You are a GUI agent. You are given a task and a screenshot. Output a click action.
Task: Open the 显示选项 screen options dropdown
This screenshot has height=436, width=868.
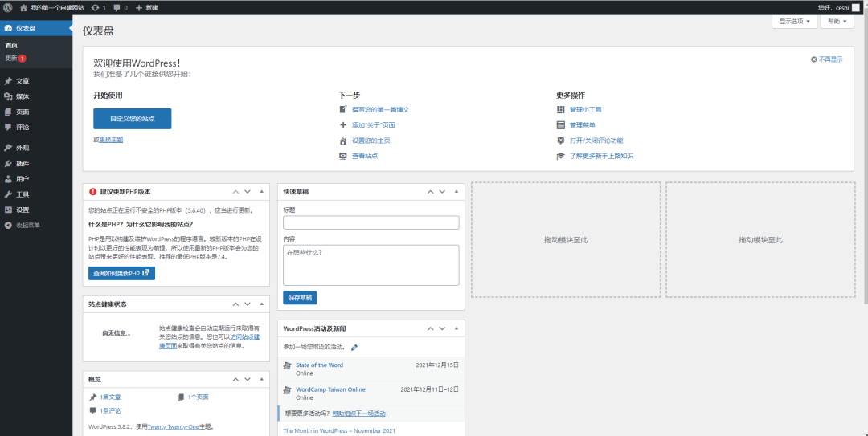794,22
